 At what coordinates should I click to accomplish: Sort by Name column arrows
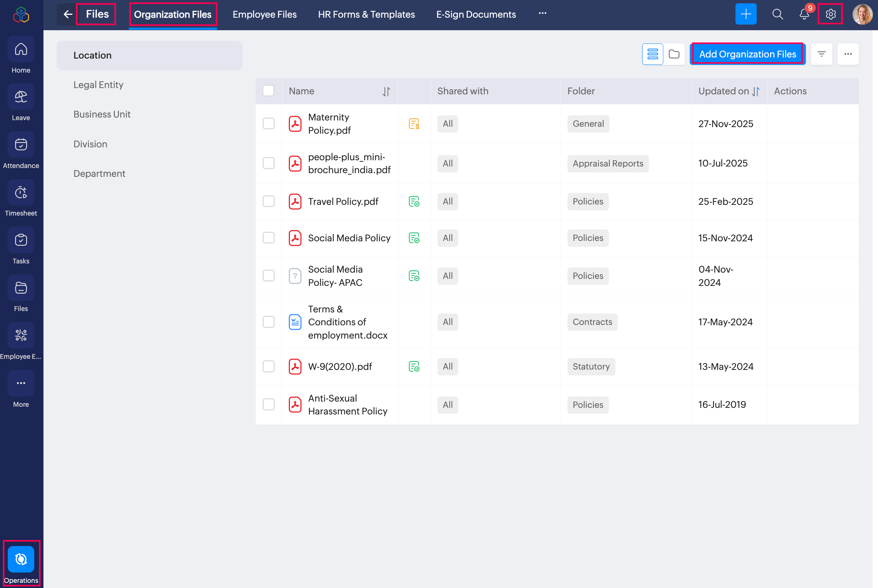tap(386, 91)
